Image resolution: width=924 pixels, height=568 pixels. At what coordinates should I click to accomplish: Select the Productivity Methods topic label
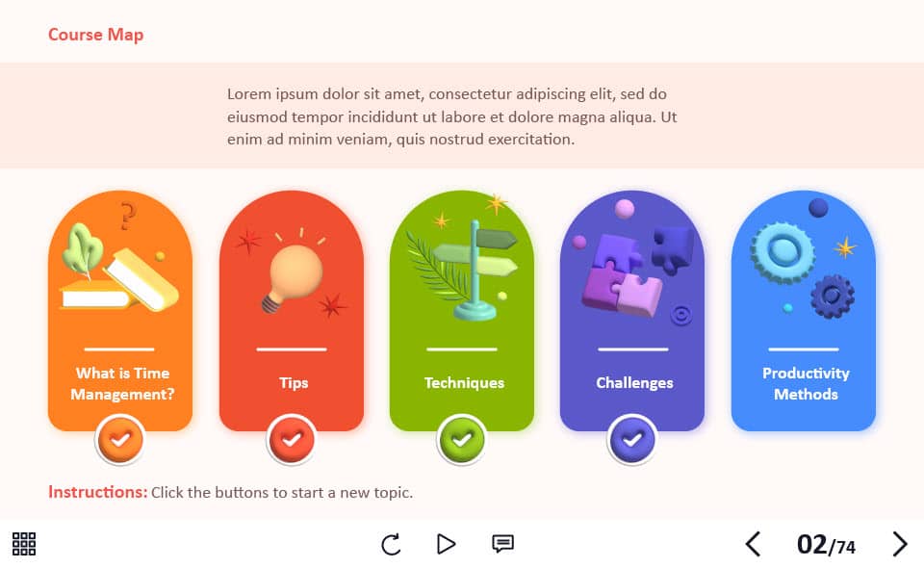coord(806,383)
